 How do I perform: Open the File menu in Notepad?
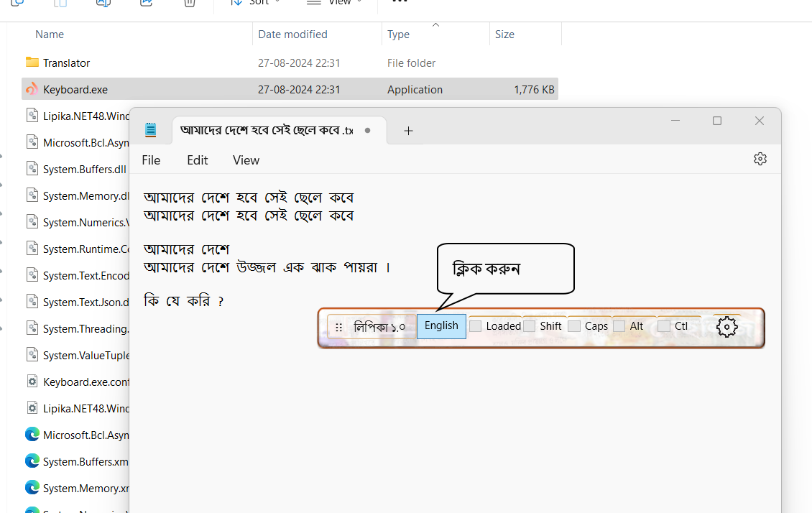[151, 160]
